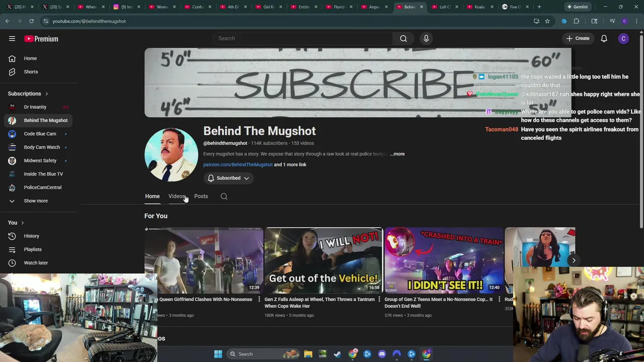The height and width of the screenshot is (362, 644).
Task: Open Dr Insanity subscription channel
Action: (x=38, y=107)
